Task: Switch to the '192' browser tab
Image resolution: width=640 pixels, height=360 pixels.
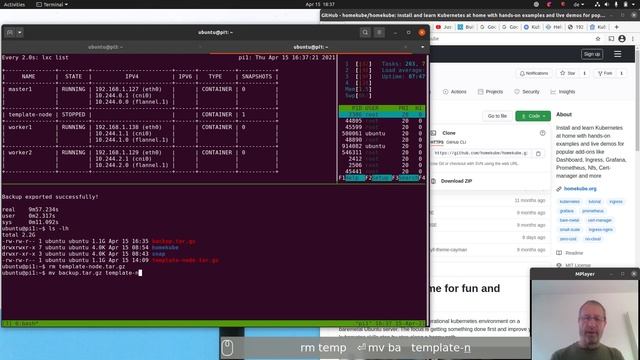Action: (x=576, y=27)
